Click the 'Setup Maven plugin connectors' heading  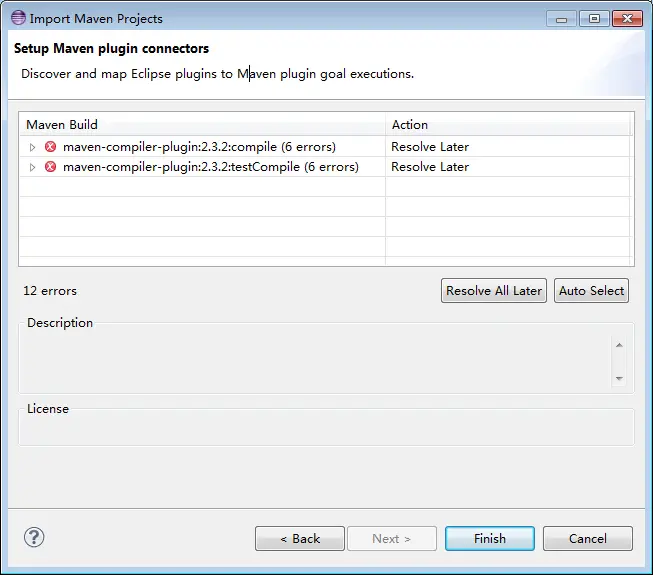tap(112, 49)
